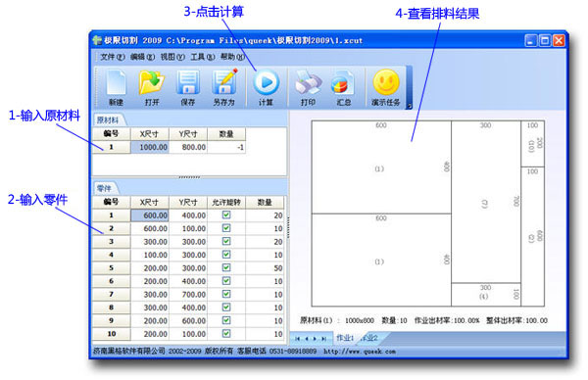Select part 5 quantity cell 50
This screenshot has width=588, height=380.
pyautogui.click(x=265, y=268)
